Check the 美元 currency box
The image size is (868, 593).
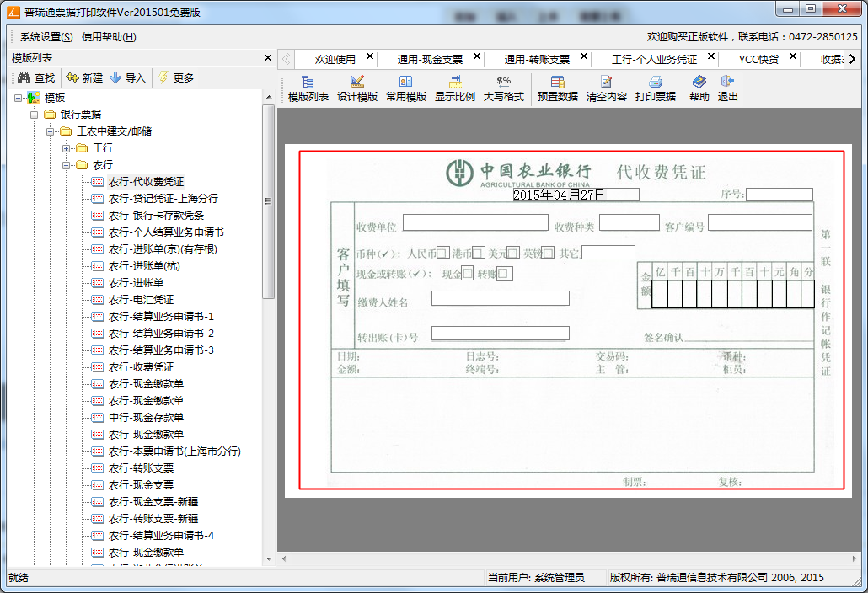pos(513,253)
